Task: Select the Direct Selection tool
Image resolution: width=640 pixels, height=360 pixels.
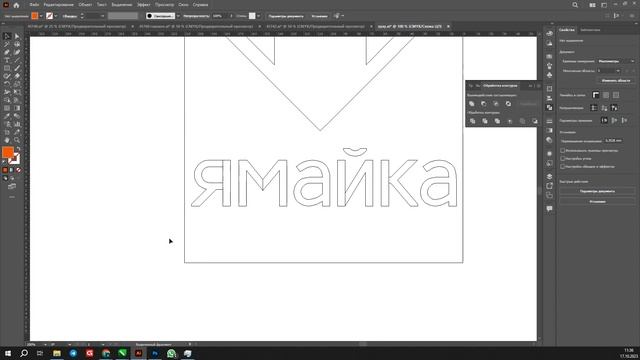Action: (x=17, y=36)
